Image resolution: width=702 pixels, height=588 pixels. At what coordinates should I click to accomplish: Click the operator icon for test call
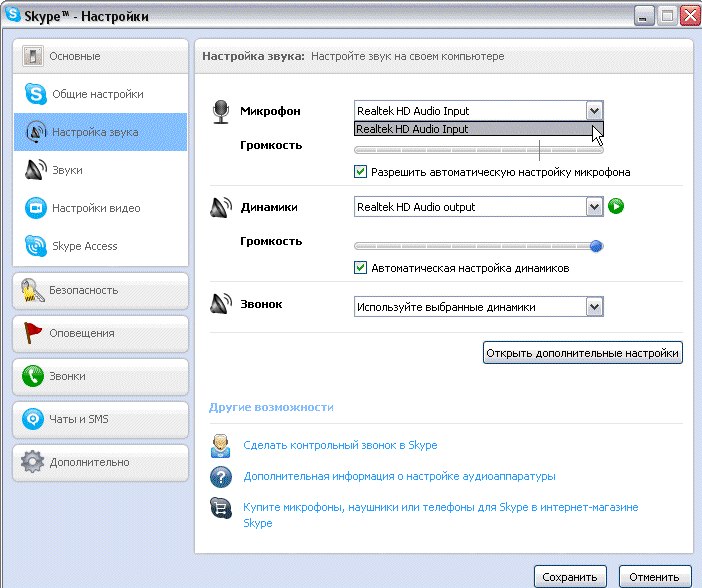pos(220,446)
